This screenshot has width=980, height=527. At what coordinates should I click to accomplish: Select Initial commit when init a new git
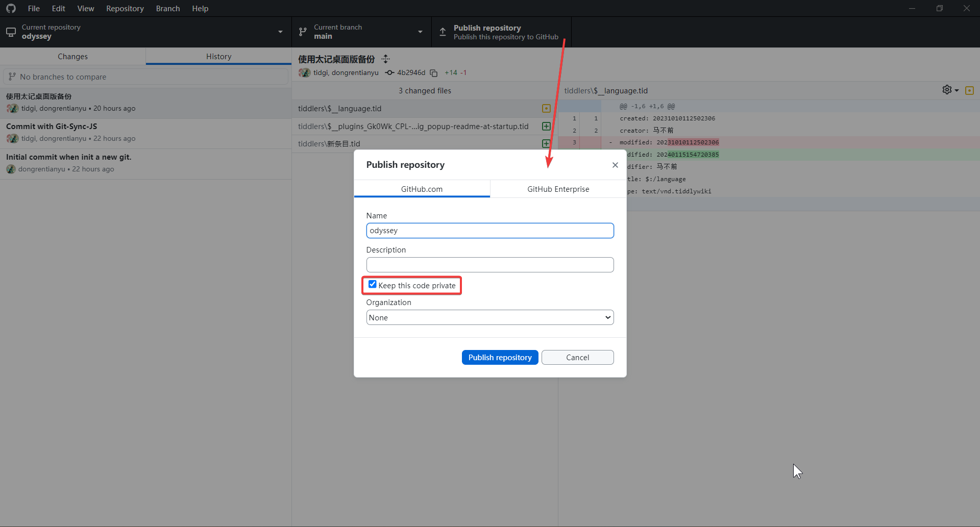click(145, 163)
